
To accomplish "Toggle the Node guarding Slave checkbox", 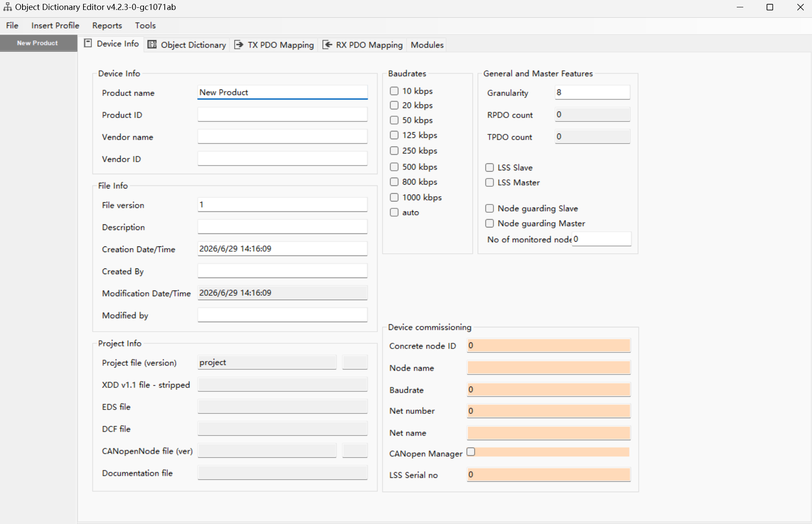I will [x=489, y=208].
